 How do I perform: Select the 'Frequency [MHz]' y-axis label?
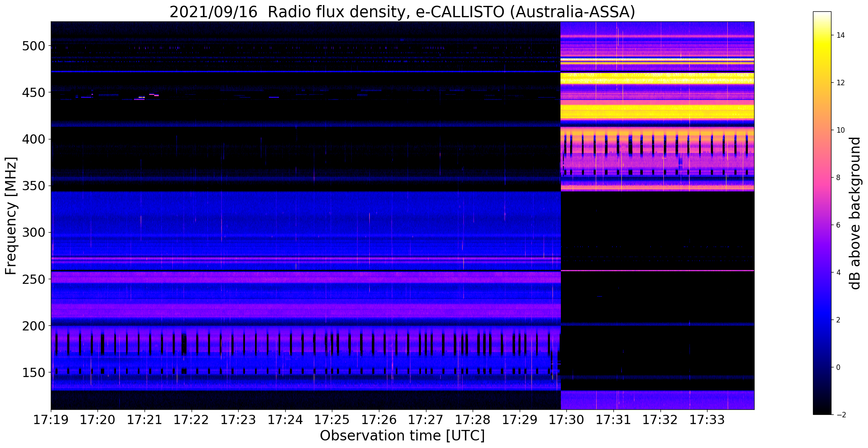pos(11,216)
